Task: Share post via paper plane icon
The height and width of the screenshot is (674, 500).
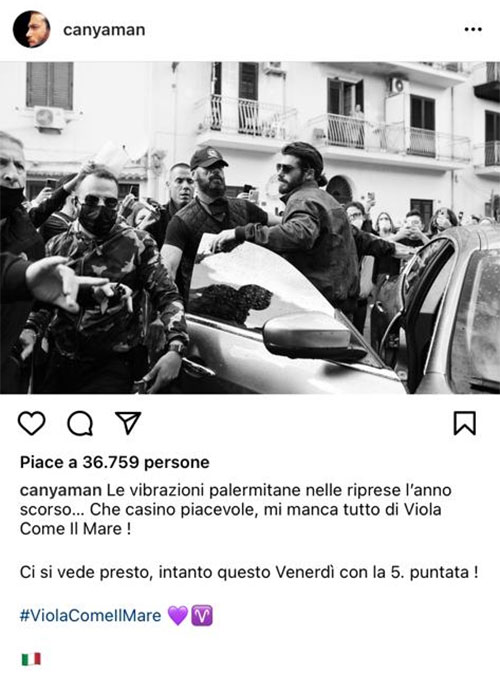Action: [128, 423]
